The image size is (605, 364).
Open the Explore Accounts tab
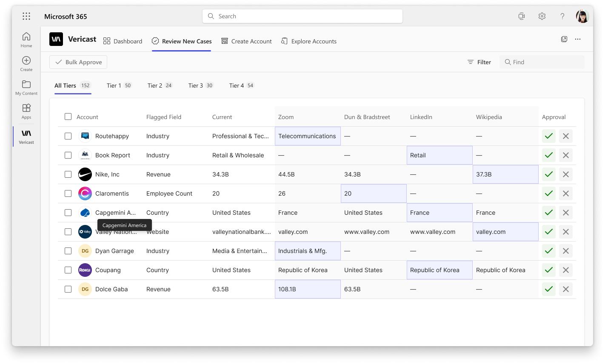point(309,41)
